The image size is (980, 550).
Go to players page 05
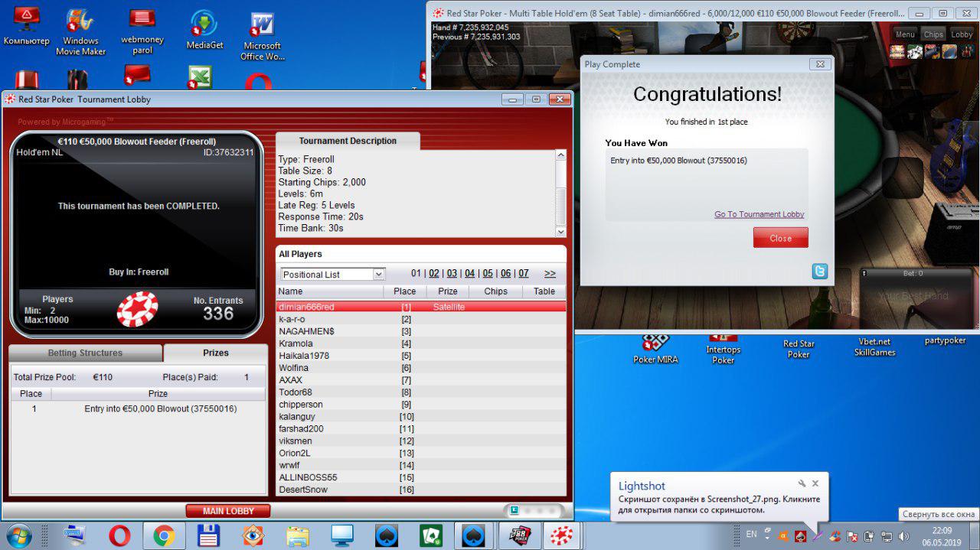click(488, 273)
